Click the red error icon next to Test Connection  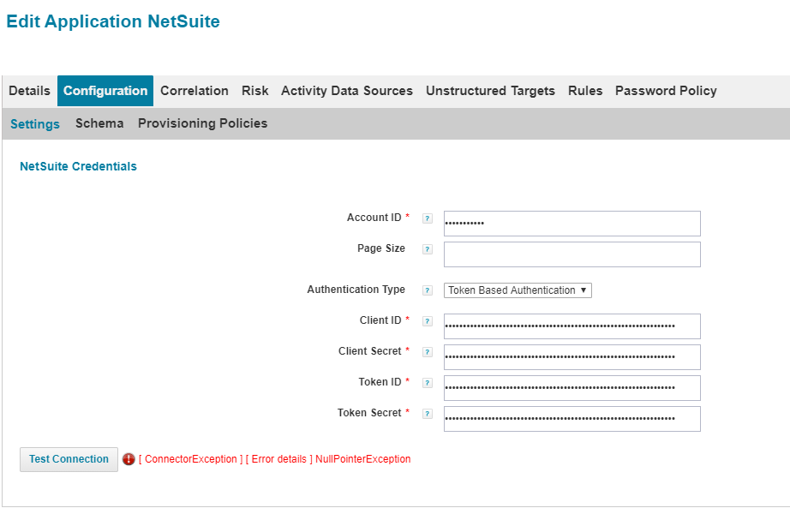pyautogui.click(x=129, y=459)
